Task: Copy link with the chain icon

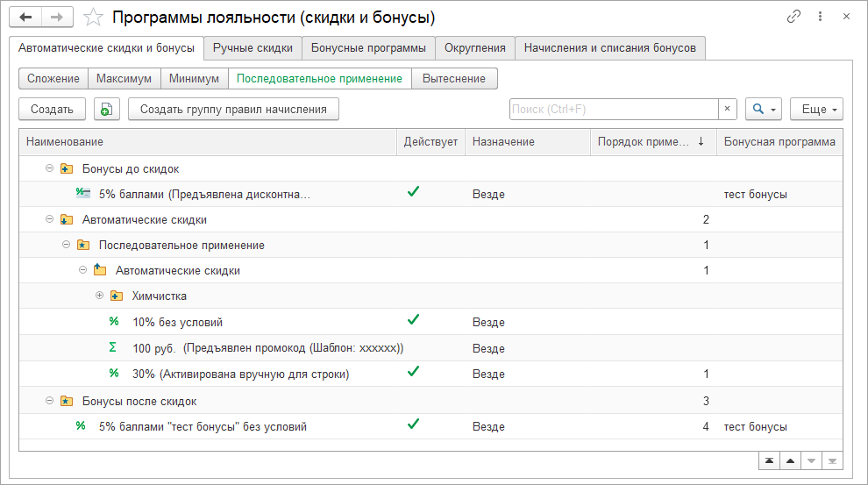Action: tap(794, 17)
